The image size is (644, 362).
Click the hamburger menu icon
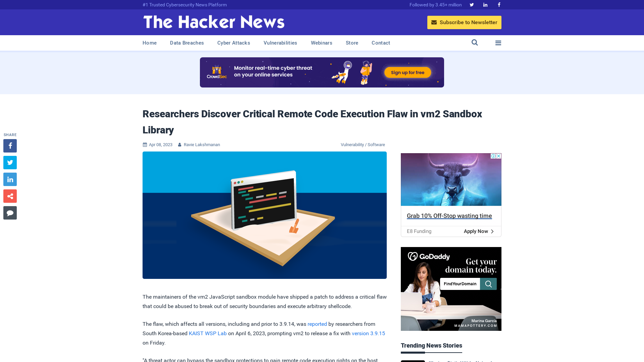pos(498,43)
